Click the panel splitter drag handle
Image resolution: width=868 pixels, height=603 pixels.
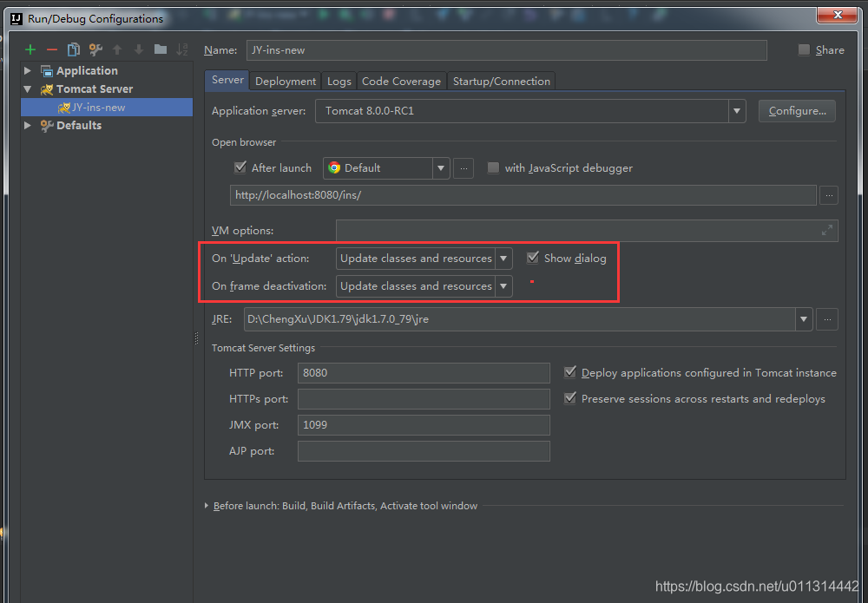pos(196,338)
